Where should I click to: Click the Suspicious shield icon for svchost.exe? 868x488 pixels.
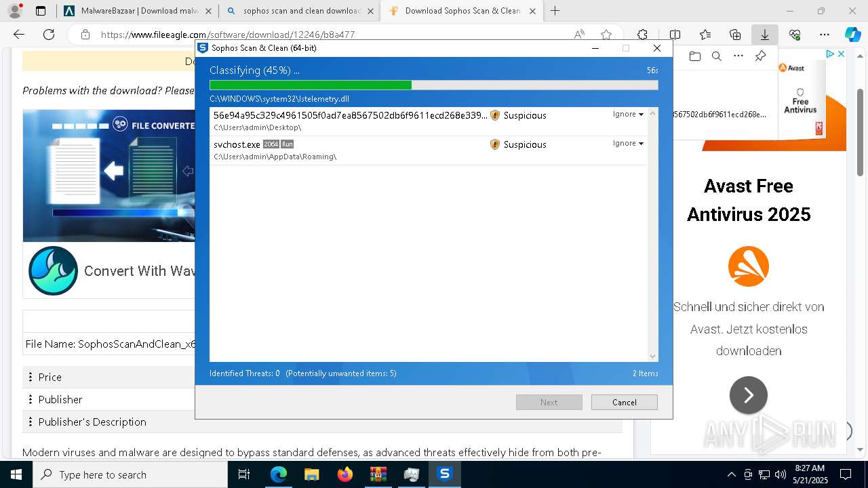tap(495, 144)
